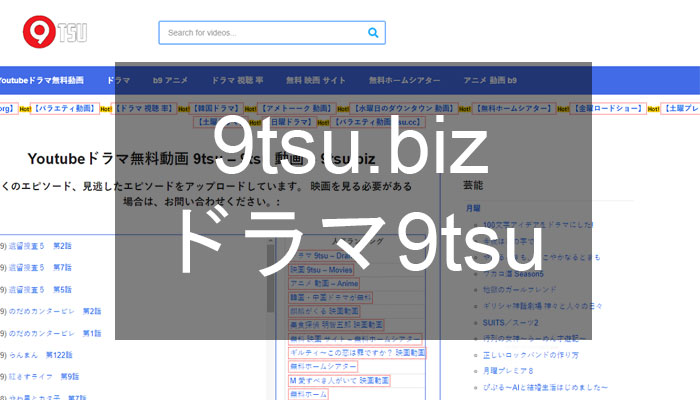Viewport: 700px width, 400px height.
Task: Open ぴぷる～AIと結婚生活はじめました～ link
Action: pyautogui.click(x=546, y=388)
